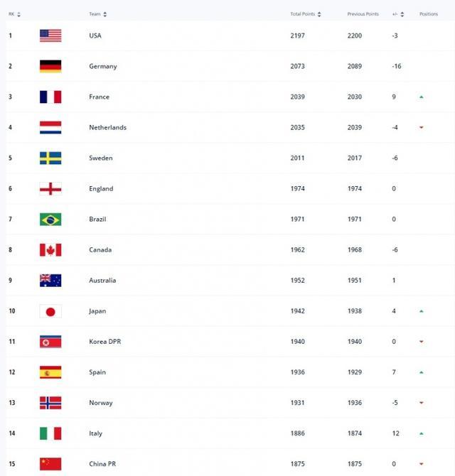The image size is (455, 476).
Task: Open the Sweden team link
Action: 101,158
